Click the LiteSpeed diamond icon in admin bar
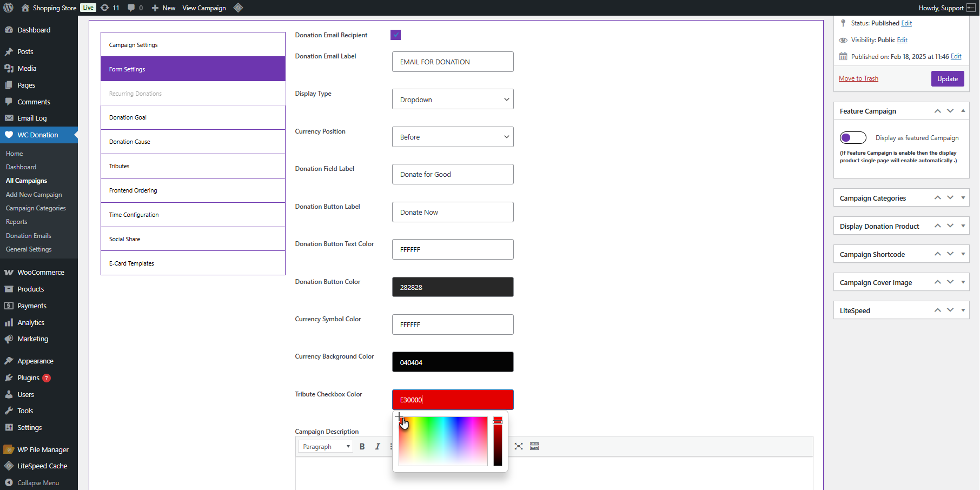The image size is (980, 490). coord(238,8)
